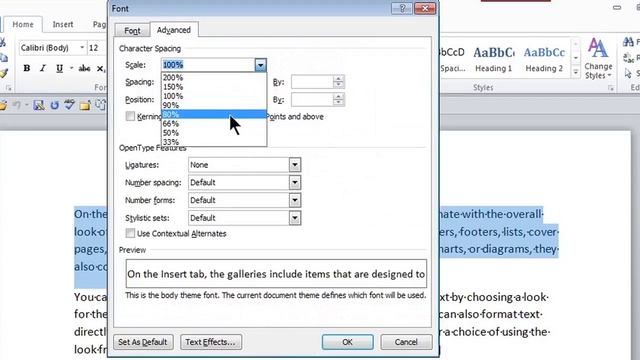Open the Home ribbon tab
This screenshot has width=640, height=360.
[23, 24]
